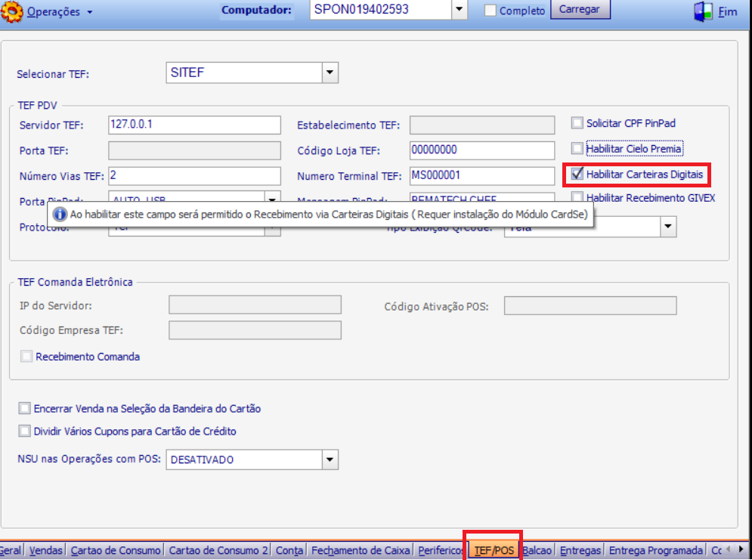752x560 pixels.
Task: Toggle the Completo checkbox
Action: click(x=490, y=10)
